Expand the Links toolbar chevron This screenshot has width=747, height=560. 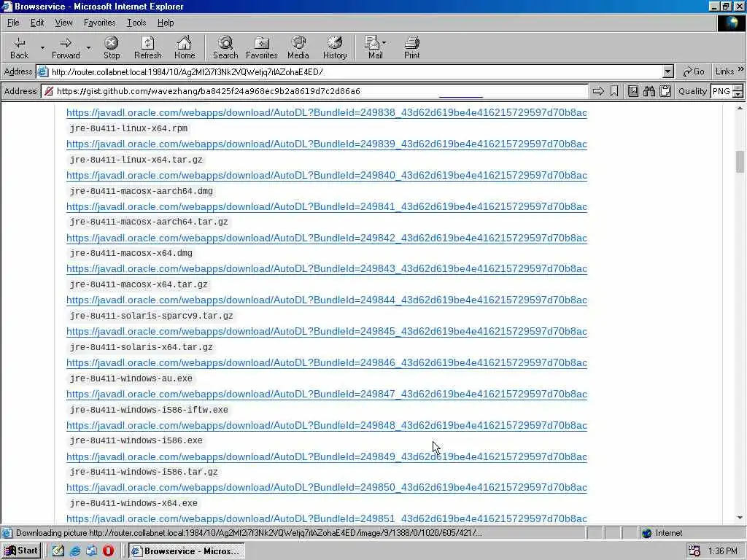(741, 69)
